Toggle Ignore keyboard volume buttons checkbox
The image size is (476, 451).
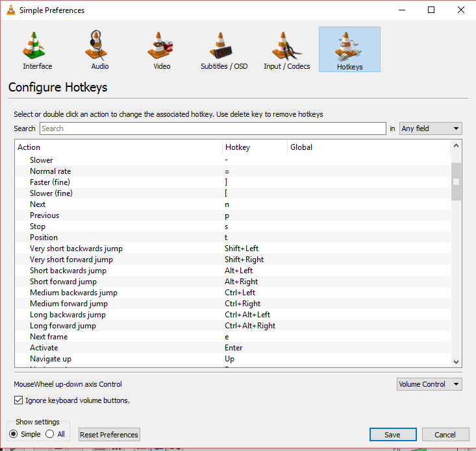click(x=18, y=400)
